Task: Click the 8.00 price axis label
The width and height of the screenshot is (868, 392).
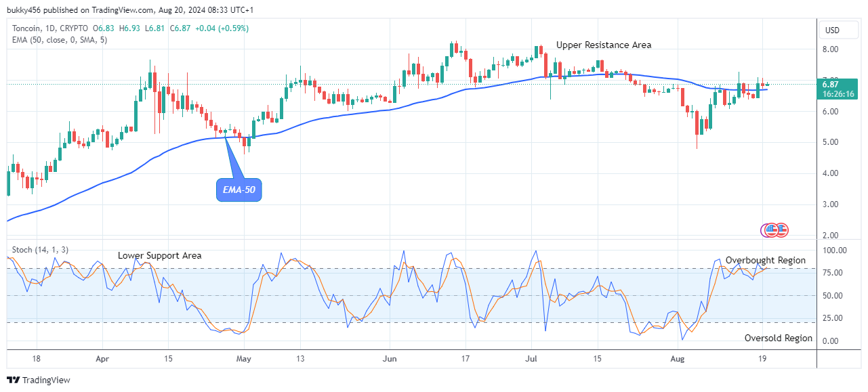Action: point(830,49)
